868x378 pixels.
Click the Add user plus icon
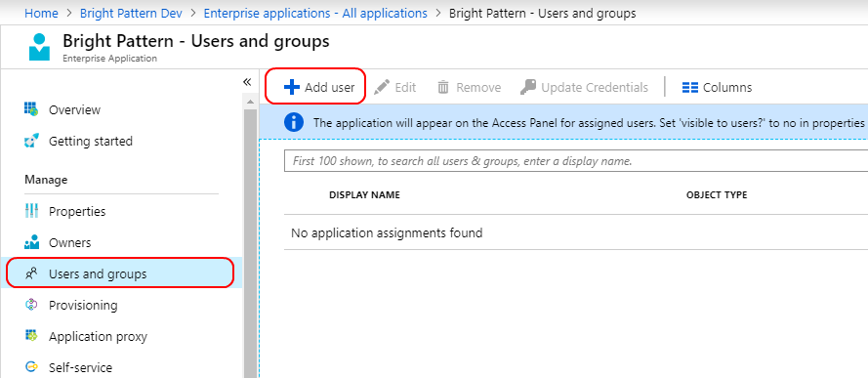291,88
